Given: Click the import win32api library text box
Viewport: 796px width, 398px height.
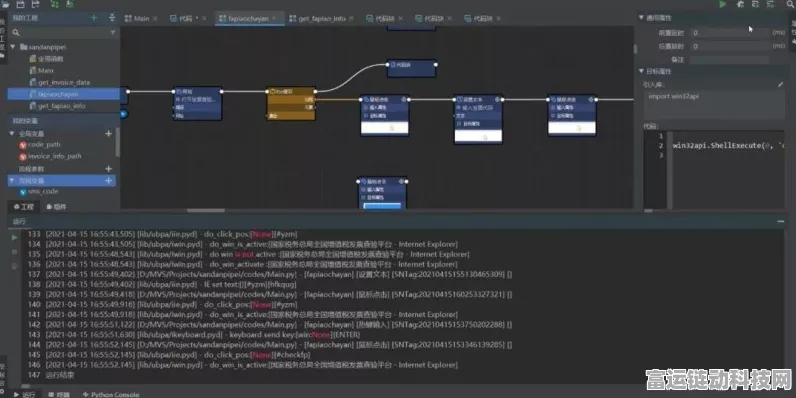Looking at the screenshot, I should pyautogui.click(x=715, y=105).
